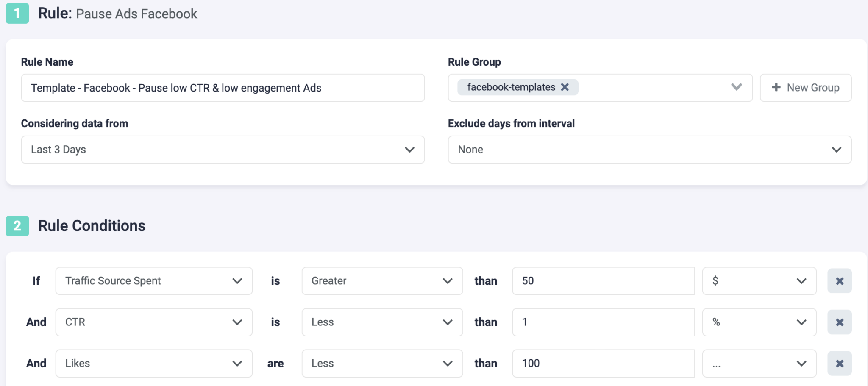Open the Considering data from dropdown
The image size is (868, 386).
point(223,150)
